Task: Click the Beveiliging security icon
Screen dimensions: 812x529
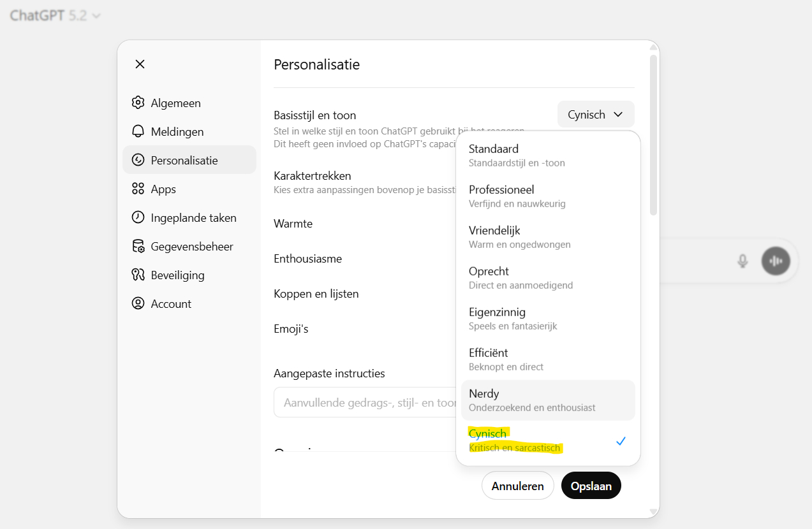Action: pyautogui.click(x=138, y=275)
